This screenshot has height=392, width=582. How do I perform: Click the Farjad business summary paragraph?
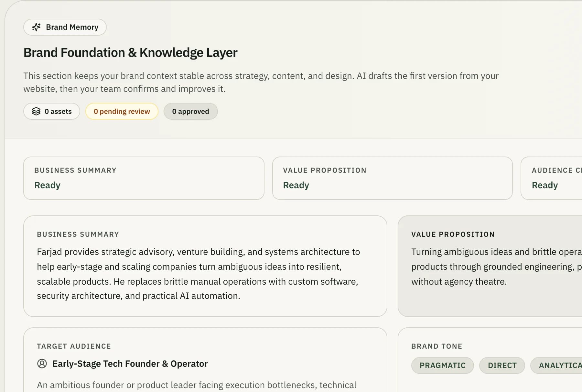click(198, 274)
